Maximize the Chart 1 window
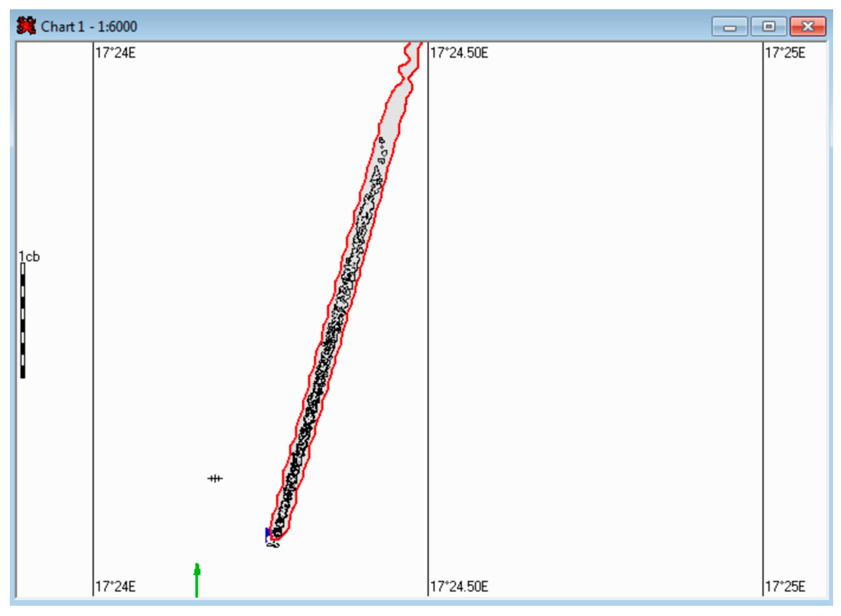Viewport: 841px width, 616px height. click(x=768, y=27)
